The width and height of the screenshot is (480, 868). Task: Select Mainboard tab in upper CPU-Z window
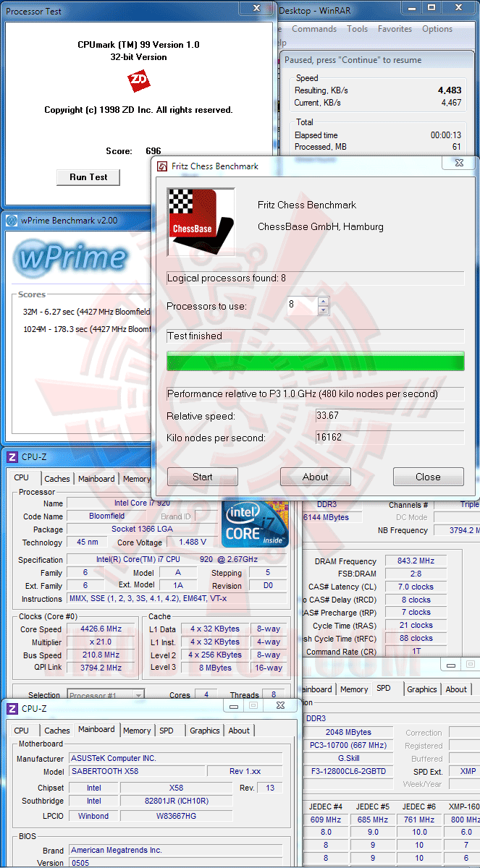(x=96, y=479)
